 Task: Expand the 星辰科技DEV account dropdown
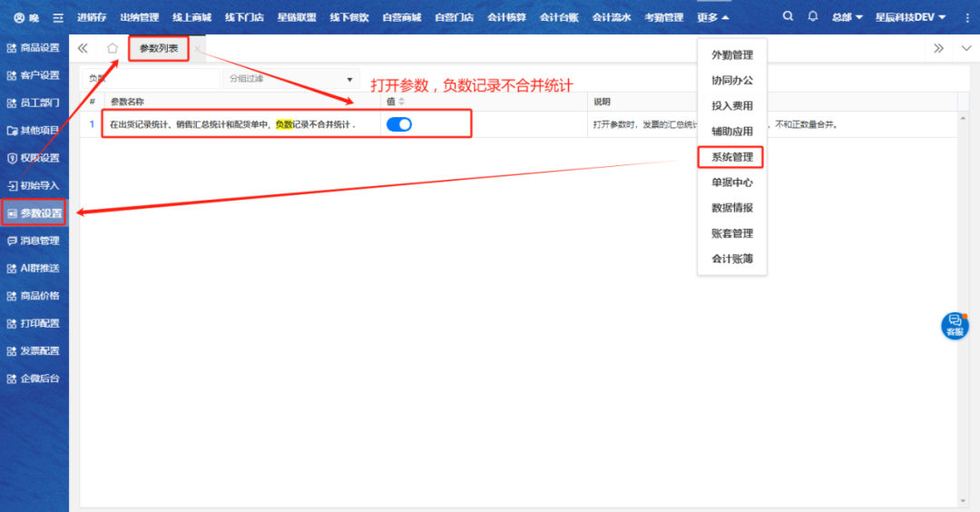(910, 17)
